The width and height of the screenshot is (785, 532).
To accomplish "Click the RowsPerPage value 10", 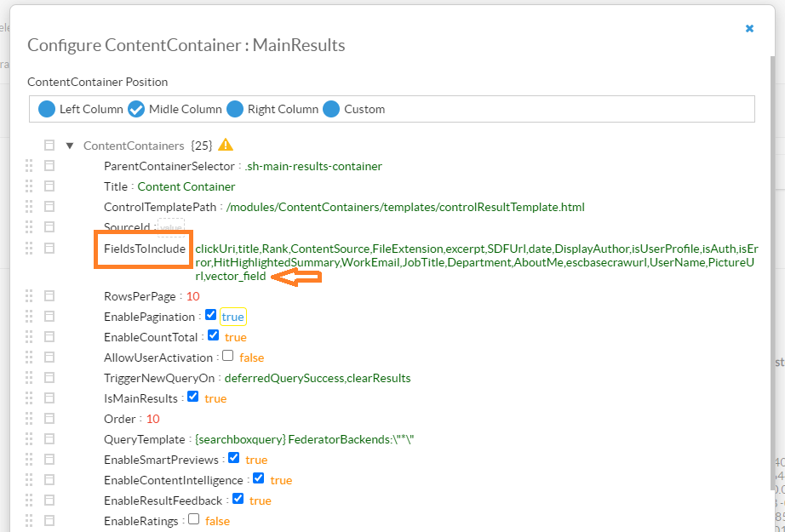I will 192,296.
